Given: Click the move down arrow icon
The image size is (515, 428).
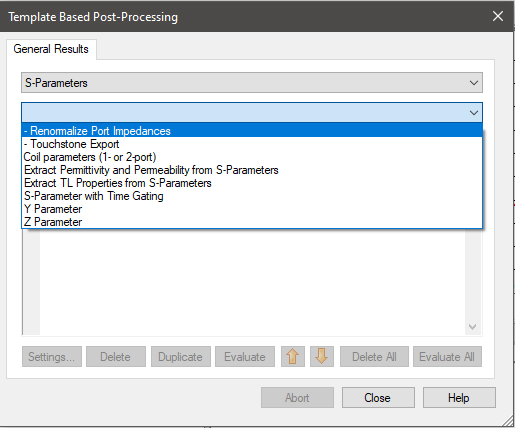Looking at the screenshot, I should pyautogui.click(x=322, y=356).
